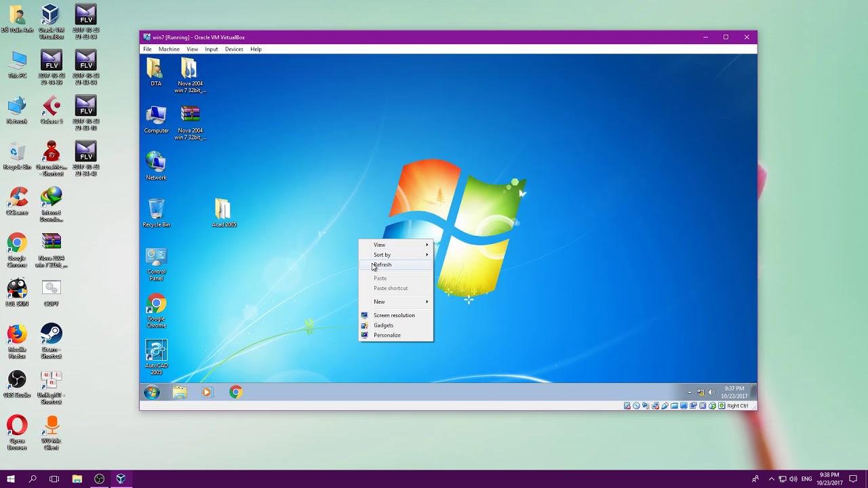Open the VirtualBox File menu
Screen dimensions: 868x488
147,49
